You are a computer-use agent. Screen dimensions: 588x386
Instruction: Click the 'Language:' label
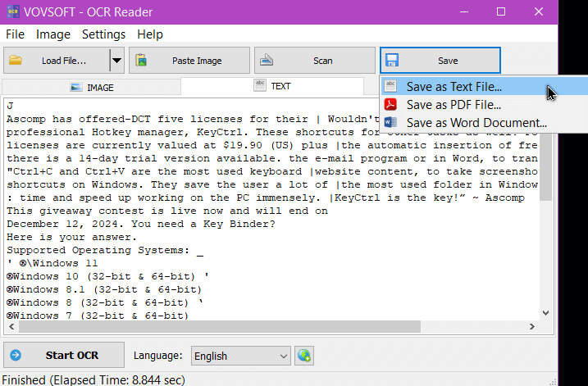tap(158, 356)
